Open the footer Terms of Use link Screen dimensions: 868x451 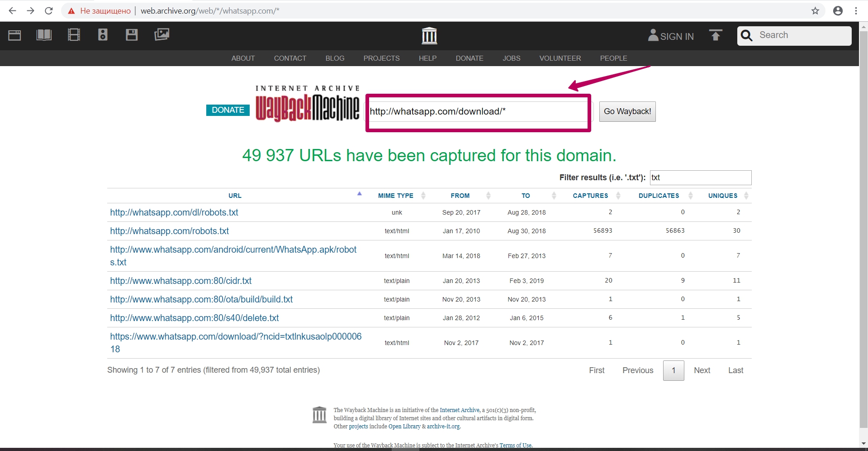516,446
